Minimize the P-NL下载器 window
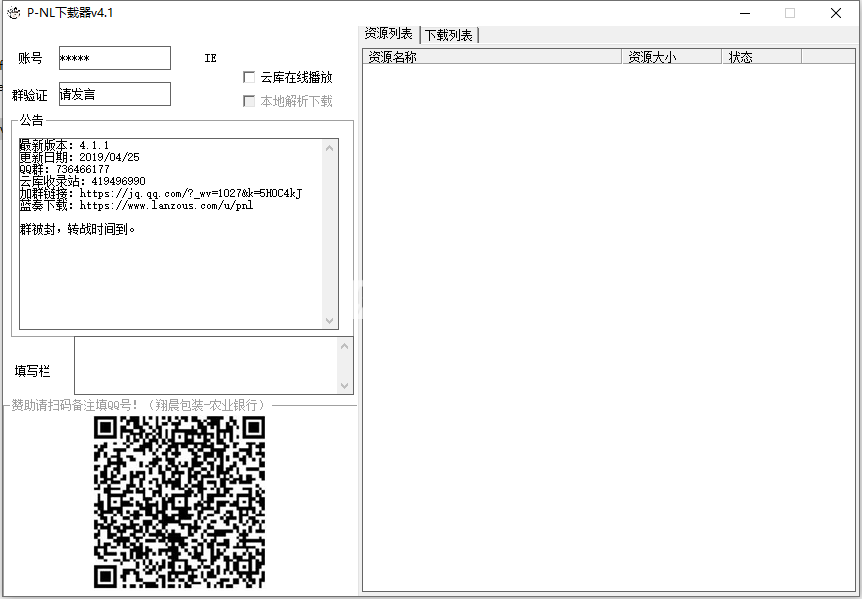 [x=745, y=13]
